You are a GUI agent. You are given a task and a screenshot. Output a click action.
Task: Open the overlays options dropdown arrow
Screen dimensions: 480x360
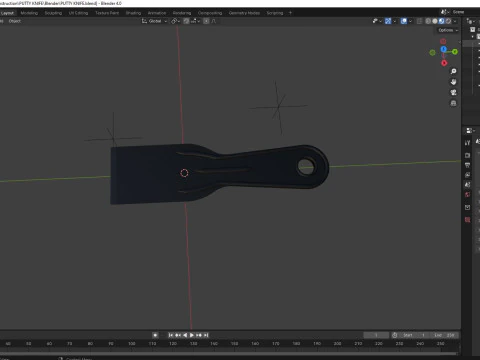pos(411,21)
